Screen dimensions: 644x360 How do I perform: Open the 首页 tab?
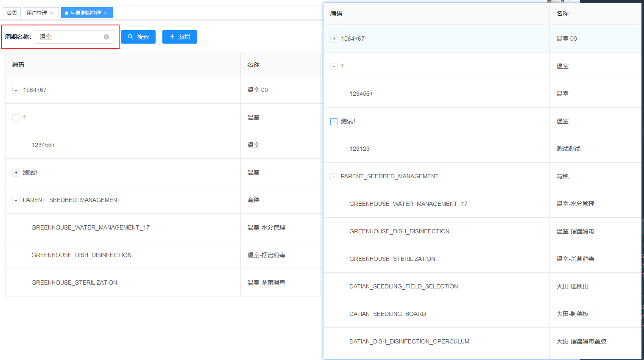(12, 13)
